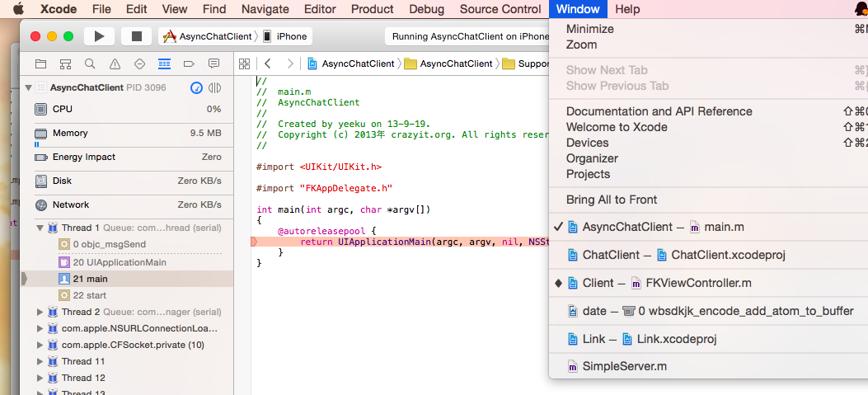Expand com.apple.NSURLConnectionLoader thread
This screenshot has width=868, height=395.
click(x=40, y=328)
